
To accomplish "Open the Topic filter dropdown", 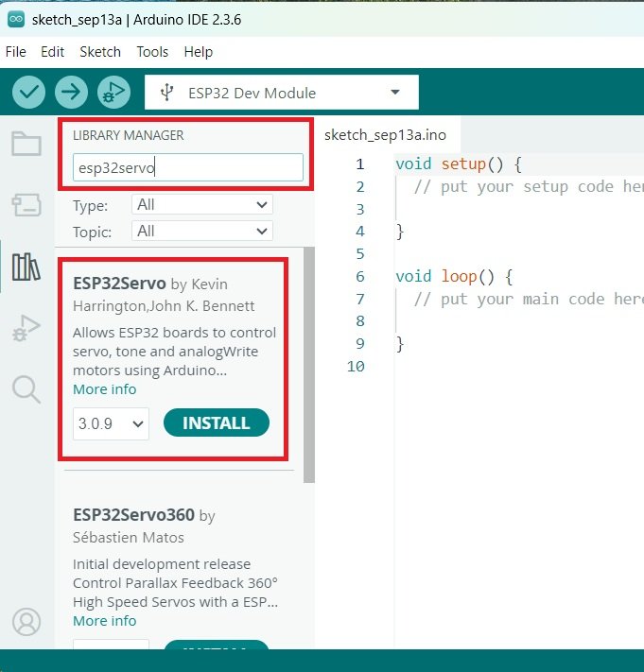I will pos(202,231).
